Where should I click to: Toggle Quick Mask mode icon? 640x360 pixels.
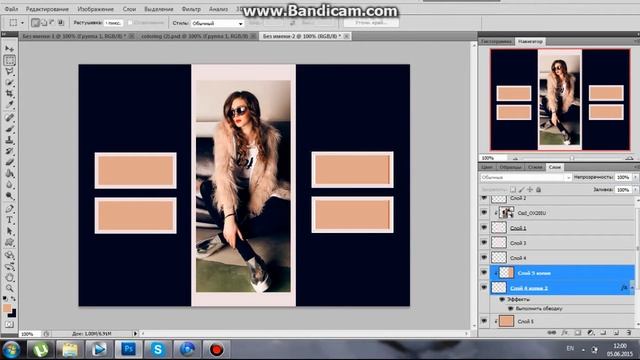click(9, 324)
